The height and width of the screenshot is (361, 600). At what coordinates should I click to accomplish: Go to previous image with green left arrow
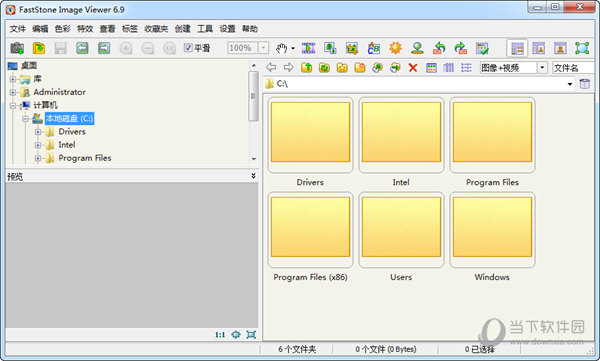(x=82, y=48)
